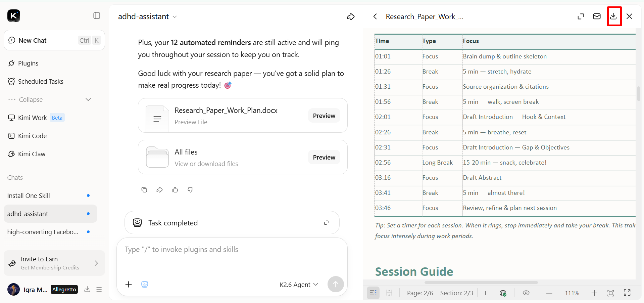Toggle the left sidebar panel

coord(97,15)
